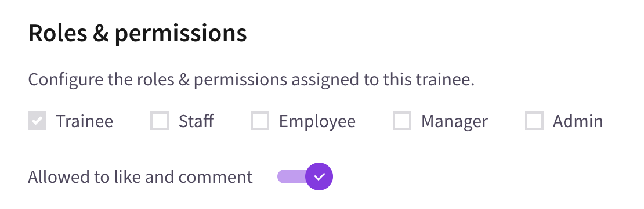Image resolution: width=644 pixels, height=209 pixels.
Task: Click the checkmark icon on the toggle knob
Action: 319,176
